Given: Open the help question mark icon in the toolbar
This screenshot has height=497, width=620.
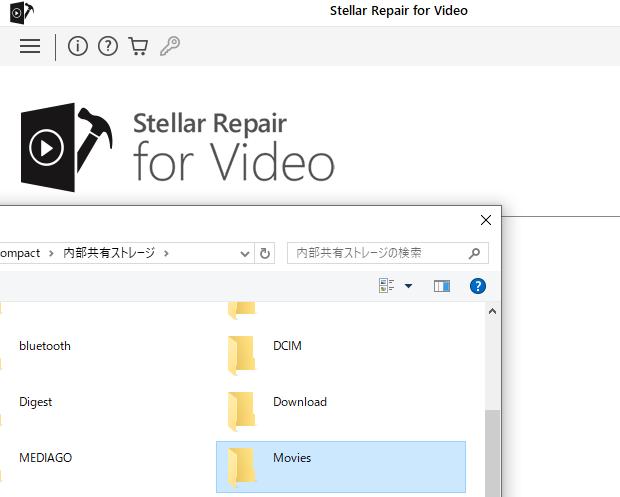Looking at the screenshot, I should [108, 46].
